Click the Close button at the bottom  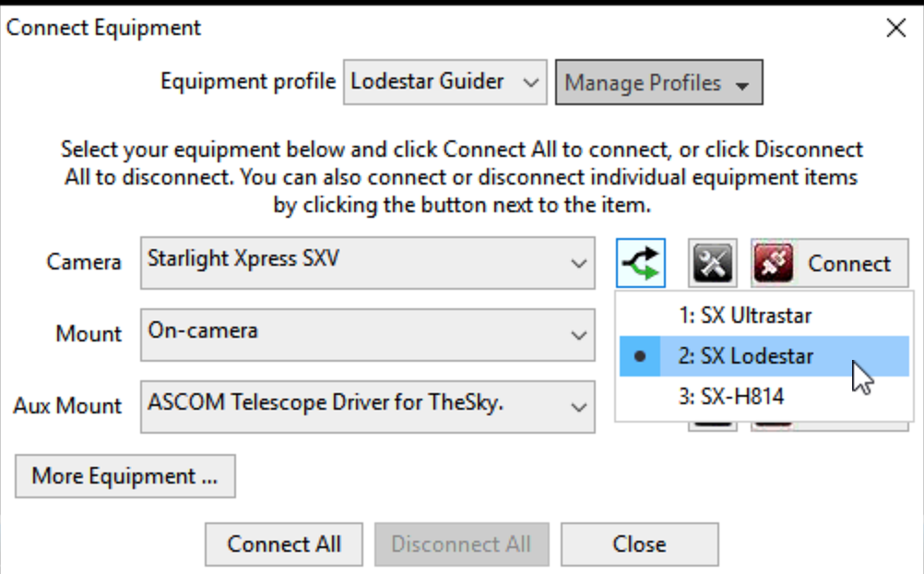point(639,544)
